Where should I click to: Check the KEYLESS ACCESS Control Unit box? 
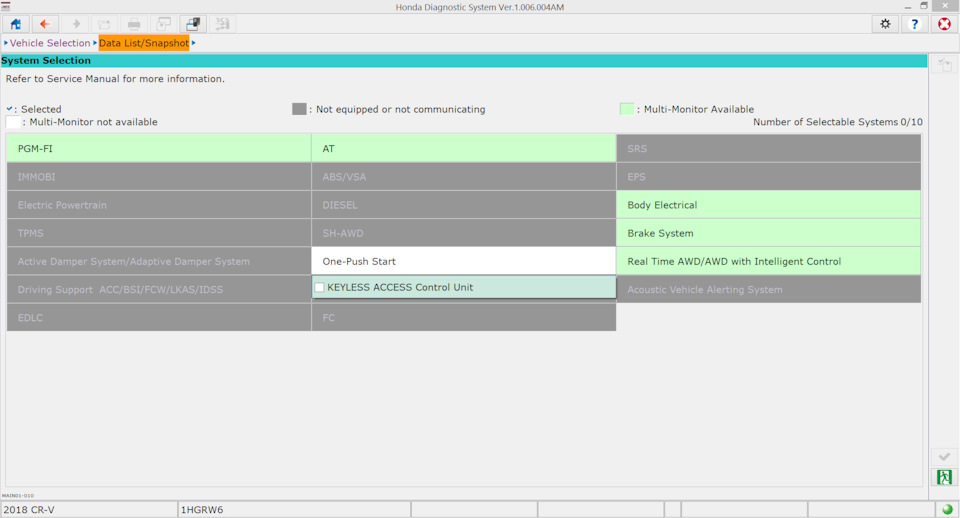point(319,287)
